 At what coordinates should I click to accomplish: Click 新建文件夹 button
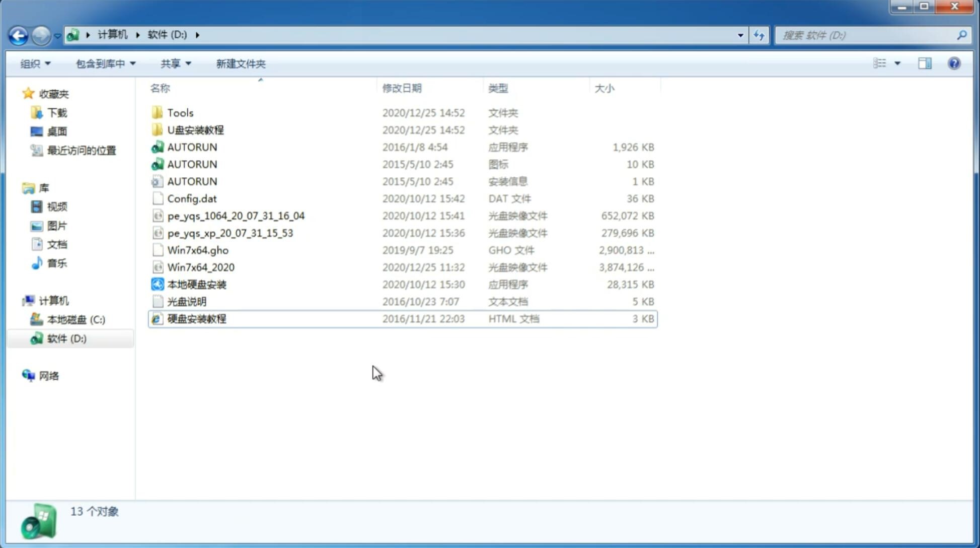coord(241,63)
